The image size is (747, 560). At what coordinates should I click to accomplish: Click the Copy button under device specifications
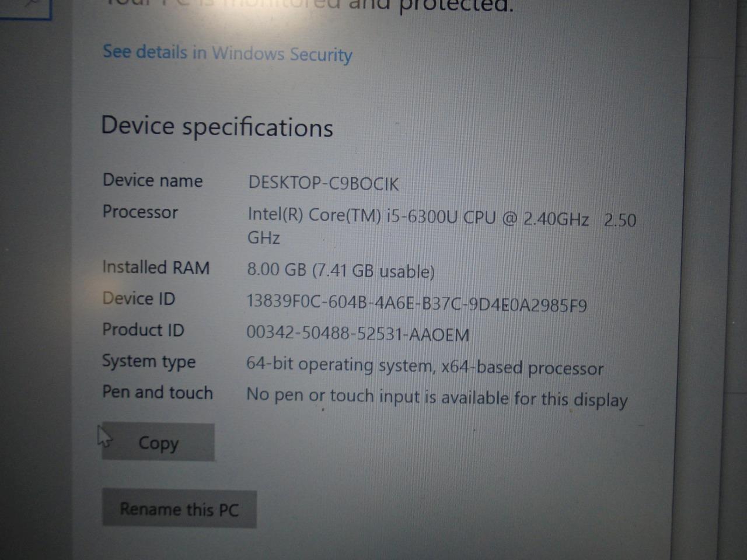pos(158,442)
